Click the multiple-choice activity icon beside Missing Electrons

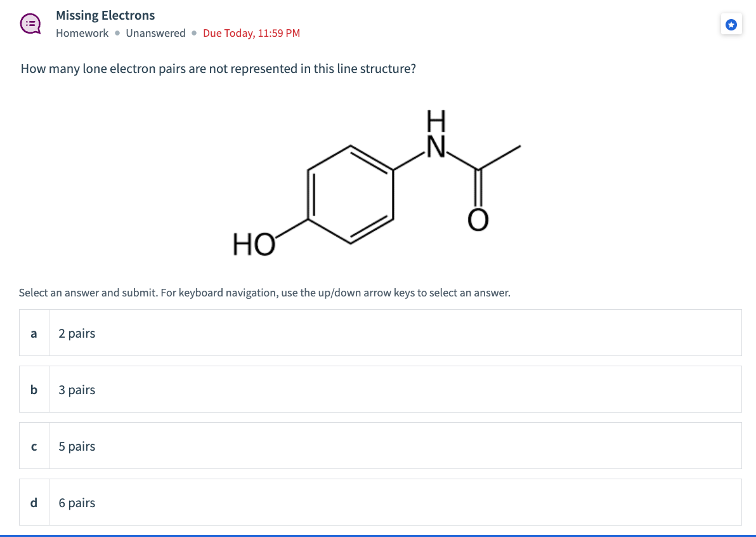30,23
